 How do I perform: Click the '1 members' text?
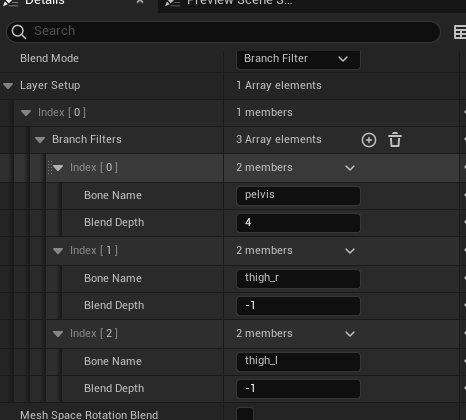click(x=264, y=113)
